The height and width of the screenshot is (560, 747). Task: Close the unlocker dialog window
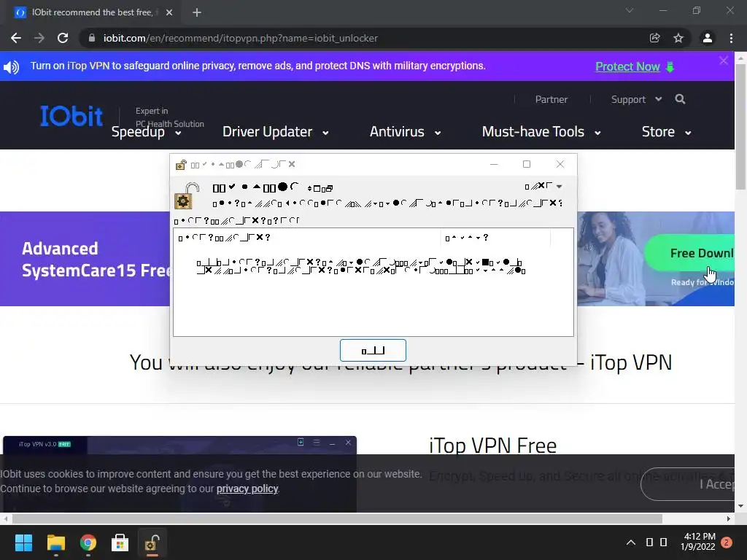pyautogui.click(x=560, y=164)
